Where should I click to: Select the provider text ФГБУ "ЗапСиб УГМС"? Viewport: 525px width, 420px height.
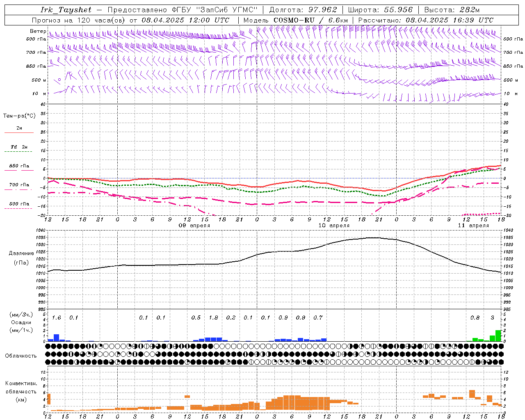215,10
